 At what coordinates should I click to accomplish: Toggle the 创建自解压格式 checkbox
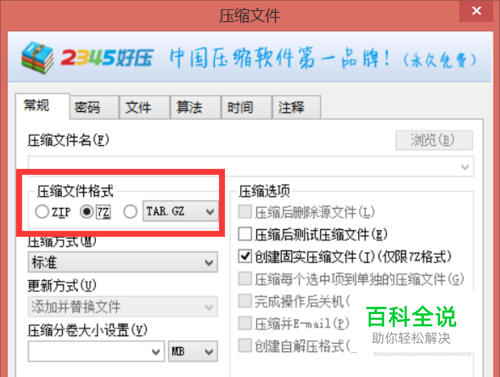[x=245, y=345]
